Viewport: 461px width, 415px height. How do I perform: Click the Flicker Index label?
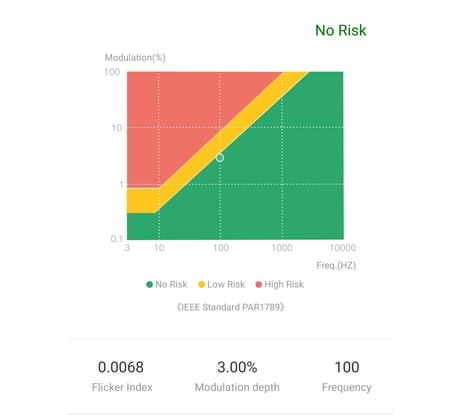122,387
